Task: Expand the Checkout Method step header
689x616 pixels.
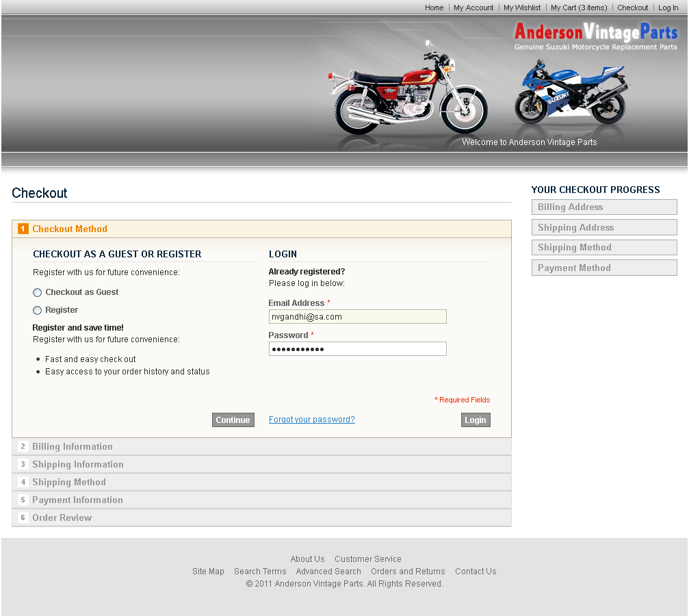Action: (x=261, y=229)
